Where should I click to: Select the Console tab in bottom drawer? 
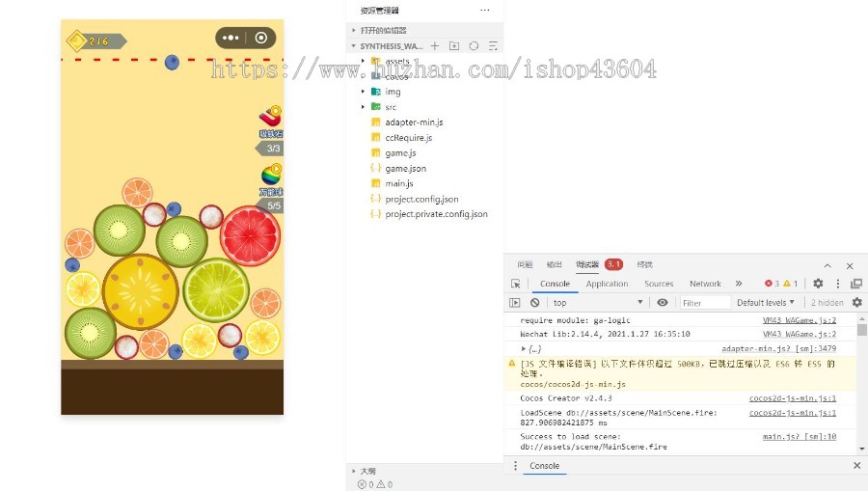pos(544,466)
